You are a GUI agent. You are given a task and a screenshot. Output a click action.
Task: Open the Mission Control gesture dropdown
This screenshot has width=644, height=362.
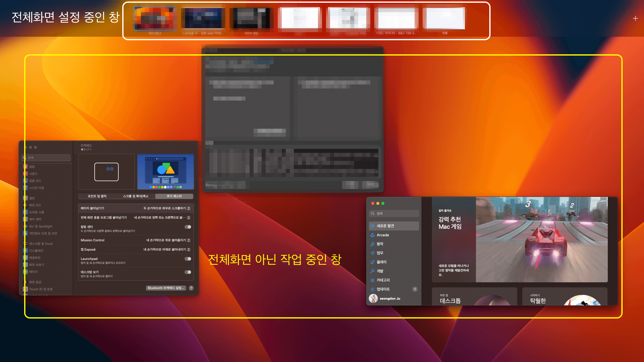[189, 240]
